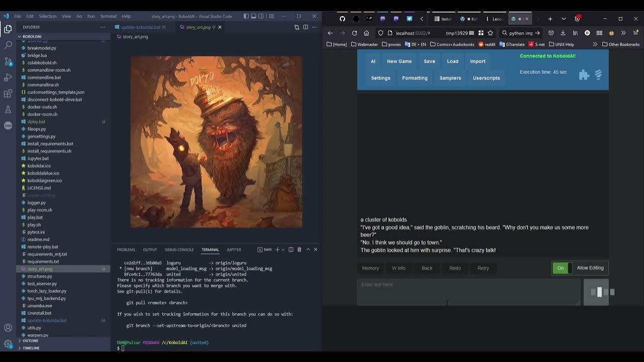Open the File menu in VS Code
The image size is (644, 362).
(18, 16)
